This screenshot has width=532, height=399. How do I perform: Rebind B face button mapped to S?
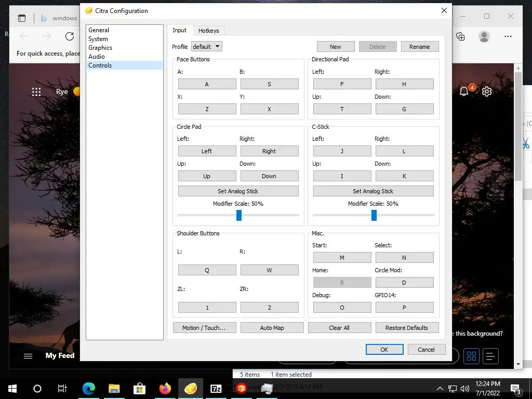[270, 84]
